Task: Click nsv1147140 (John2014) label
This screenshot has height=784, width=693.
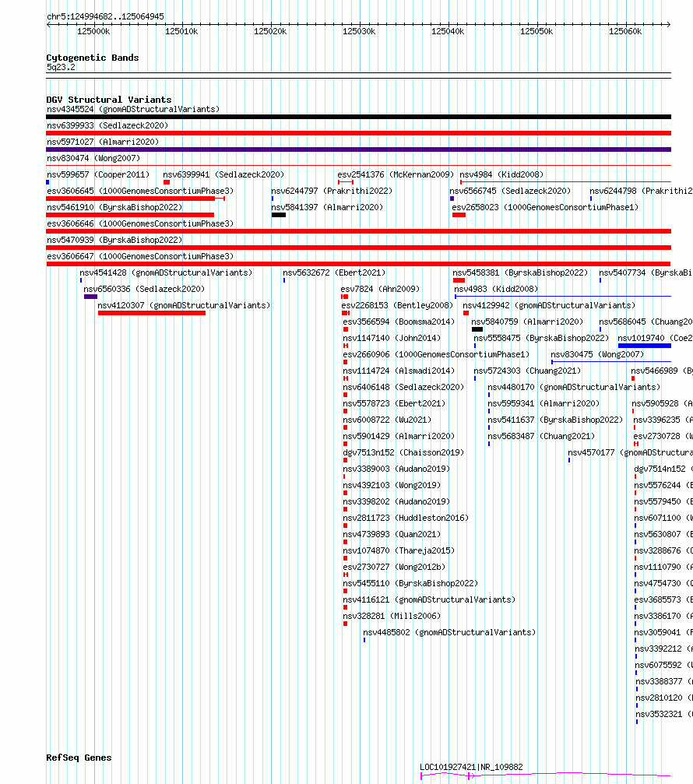Action: pyautogui.click(x=392, y=339)
